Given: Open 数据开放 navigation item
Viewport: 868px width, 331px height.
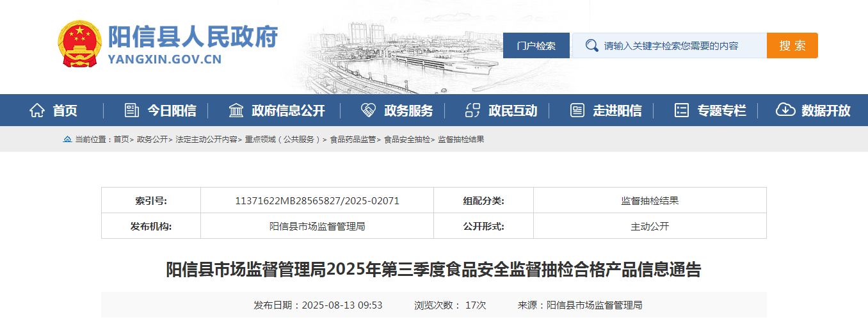Looking at the screenshot, I should (826, 110).
